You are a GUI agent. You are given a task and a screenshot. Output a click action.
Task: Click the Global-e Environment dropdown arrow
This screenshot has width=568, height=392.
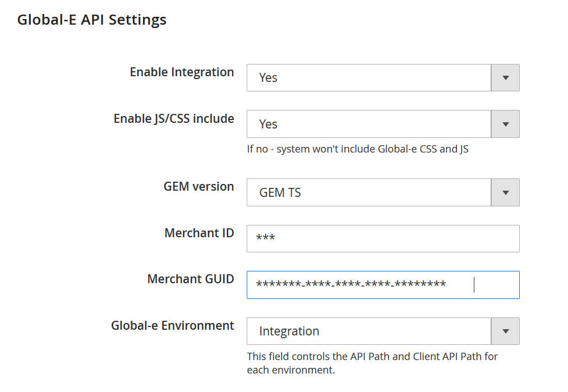click(505, 331)
